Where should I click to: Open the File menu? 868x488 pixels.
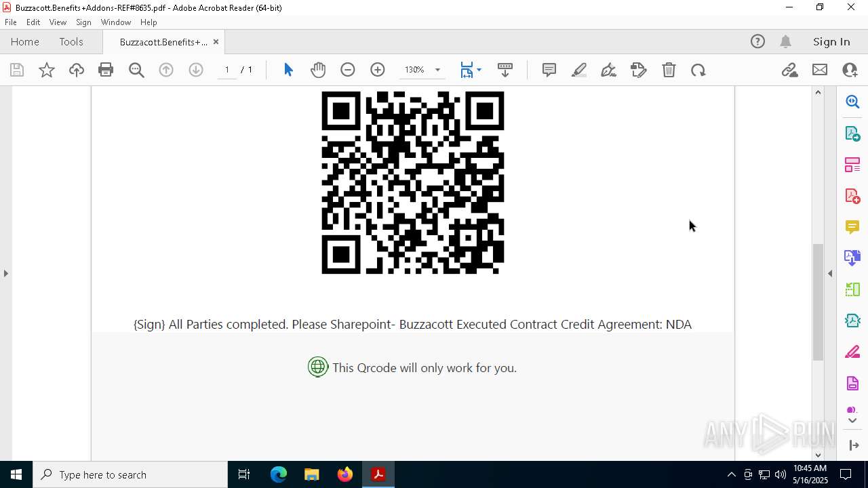tap(11, 22)
